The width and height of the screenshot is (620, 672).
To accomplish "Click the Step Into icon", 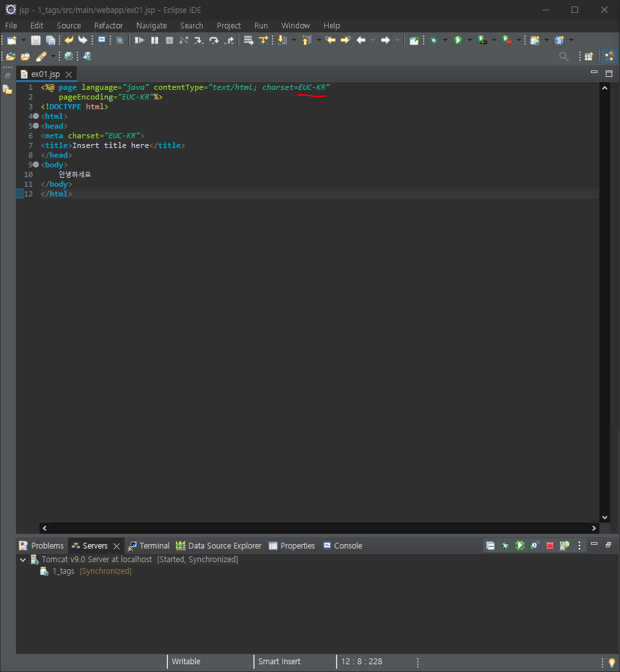I will point(198,40).
